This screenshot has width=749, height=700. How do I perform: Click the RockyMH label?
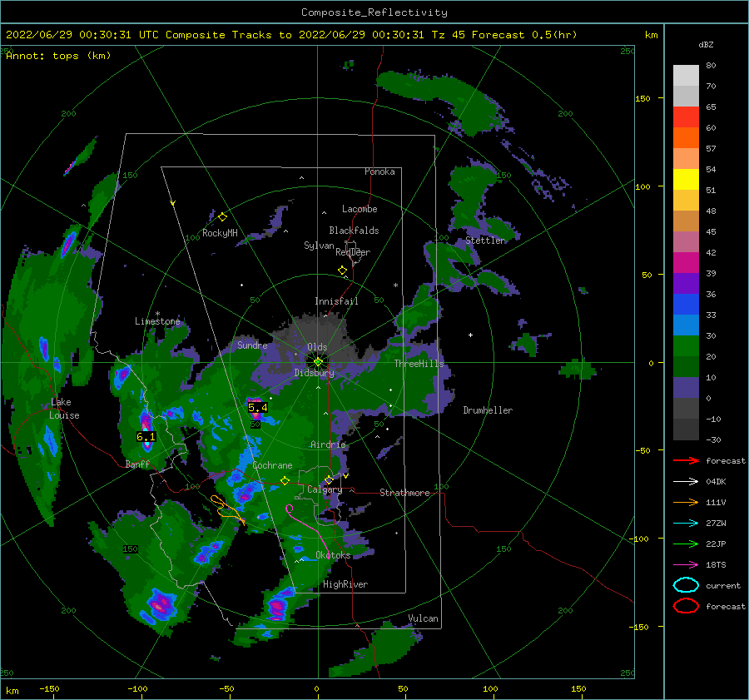click(x=220, y=233)
